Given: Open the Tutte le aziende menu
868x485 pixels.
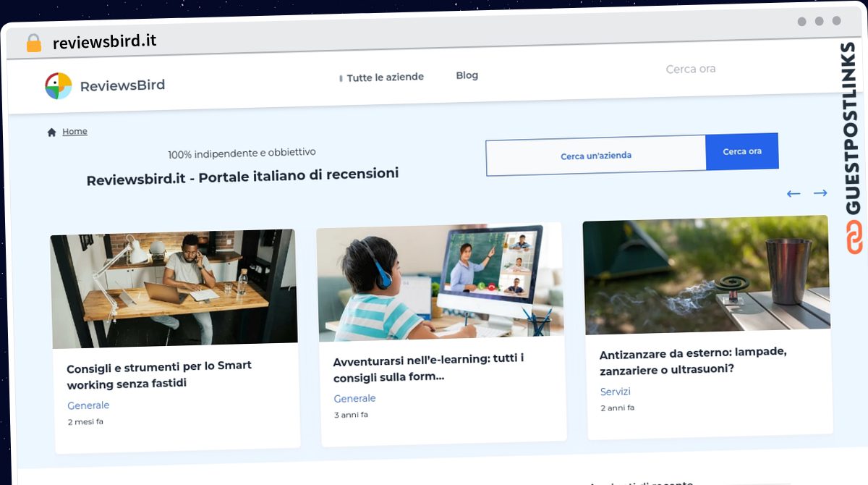Looking at the screenshot, I should coord(385,77).
